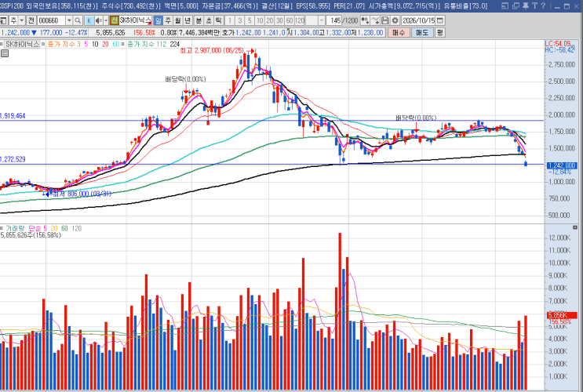Select interval 120 button
The width and height of the screenshot is (583, 392).
(x=300, y=20)
